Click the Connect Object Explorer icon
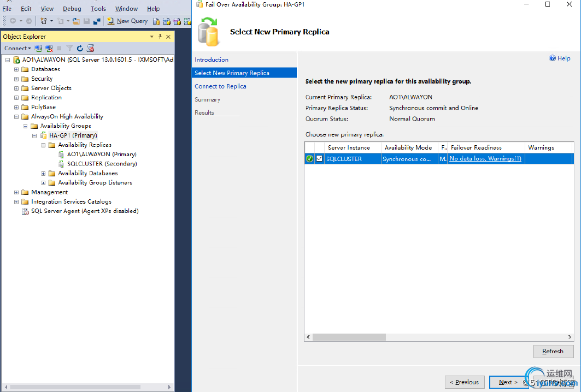The image size is (581, 392). [x=38, y=48]
